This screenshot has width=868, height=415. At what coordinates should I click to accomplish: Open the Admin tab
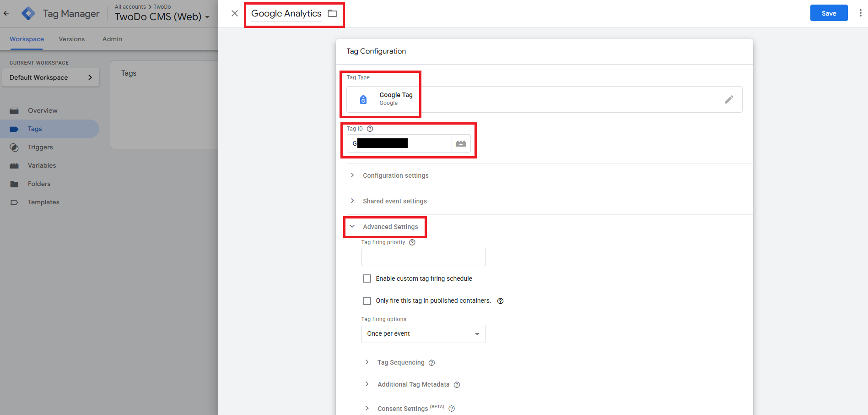coord(112,39)
